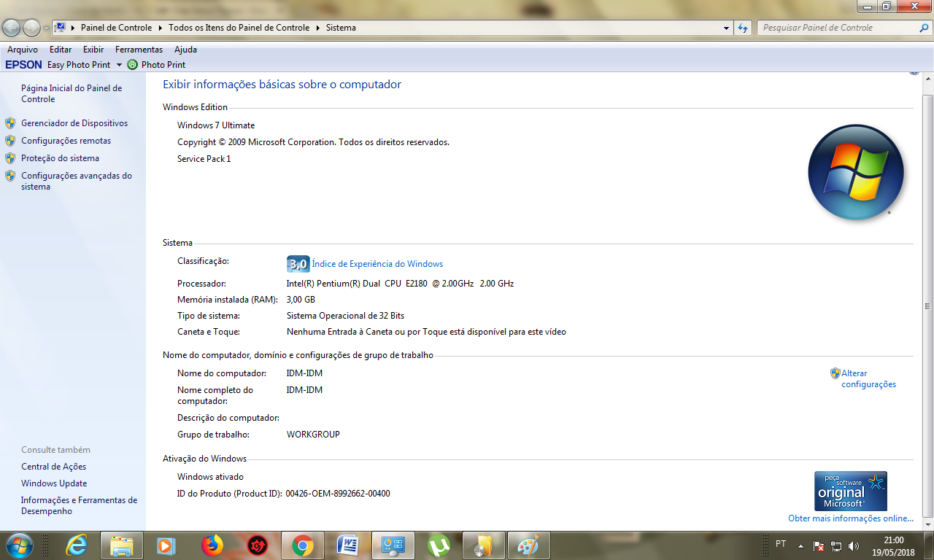Open Google Chrome from taskbar
Screen dimensions: 934x560
tap(303, 545)
